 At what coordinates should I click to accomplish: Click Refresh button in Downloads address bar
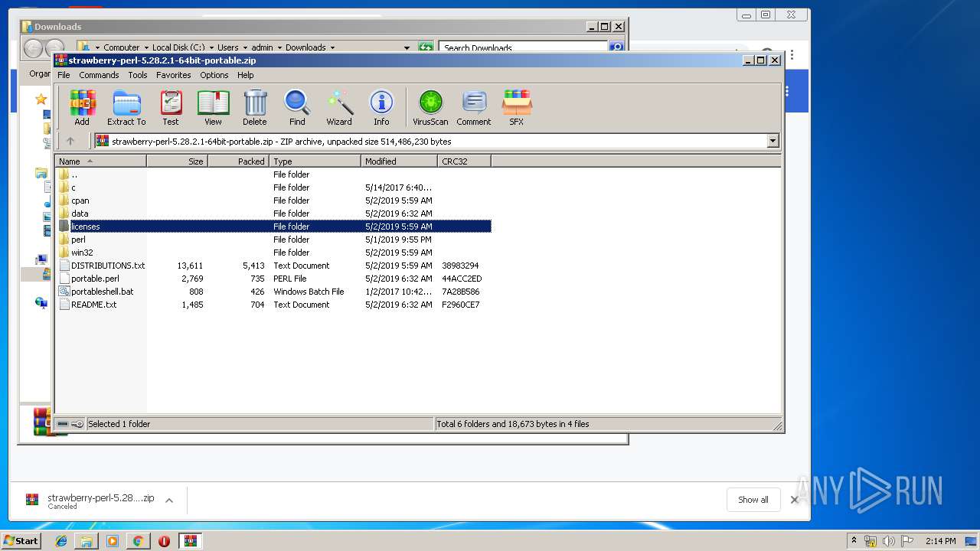[x=426, y=47]
